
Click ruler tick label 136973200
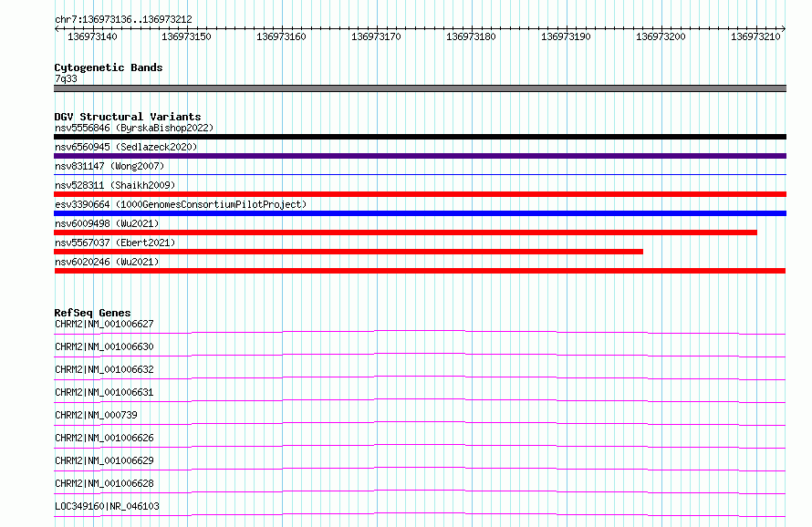pyautogui.click(x=661, y=36)
